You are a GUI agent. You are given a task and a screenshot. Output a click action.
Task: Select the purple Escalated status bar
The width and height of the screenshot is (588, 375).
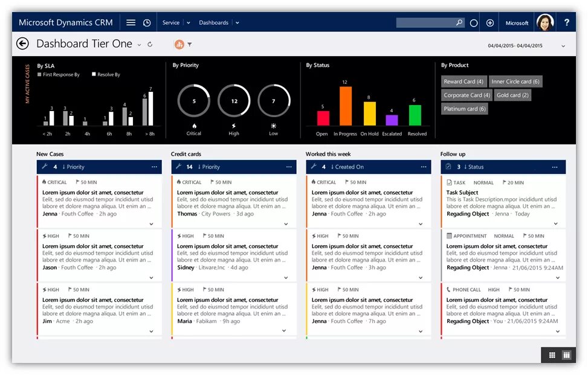(392, 120)
